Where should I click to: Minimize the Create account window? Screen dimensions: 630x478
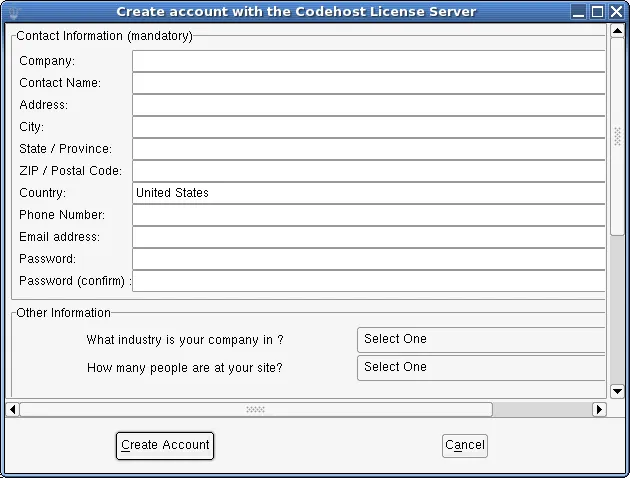click(x=578, y=12)
